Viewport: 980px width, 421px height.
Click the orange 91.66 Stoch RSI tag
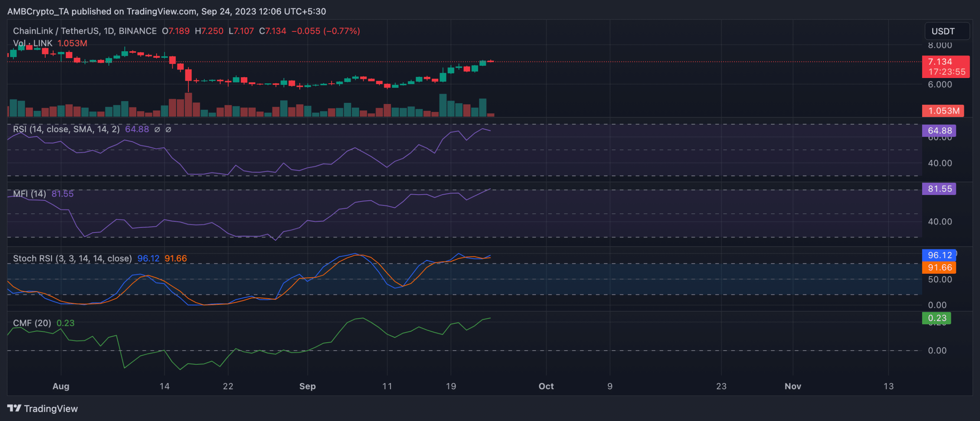coord(939,267)
